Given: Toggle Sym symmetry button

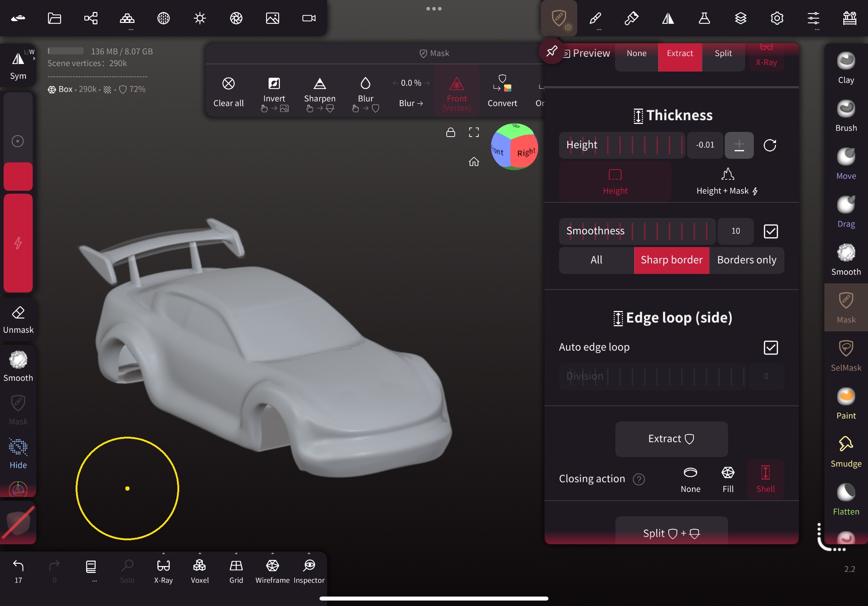Looking at the screenshot, I should click(x=18, y=65).
